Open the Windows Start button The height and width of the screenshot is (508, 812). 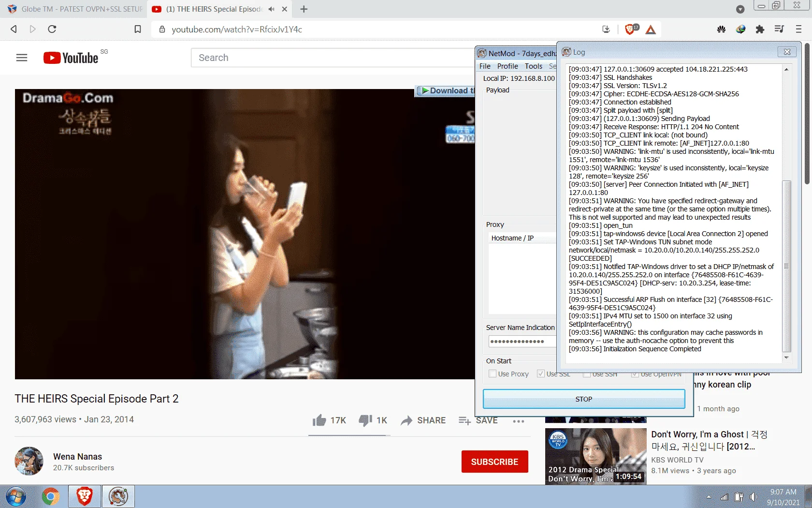pyautogui.click(x=16, y=497)
